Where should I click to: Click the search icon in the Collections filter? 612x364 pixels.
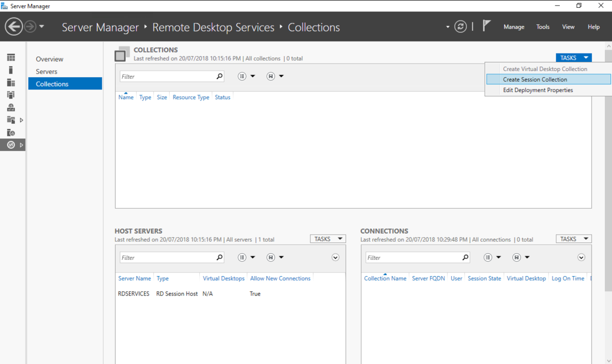[x=220, y=76]
